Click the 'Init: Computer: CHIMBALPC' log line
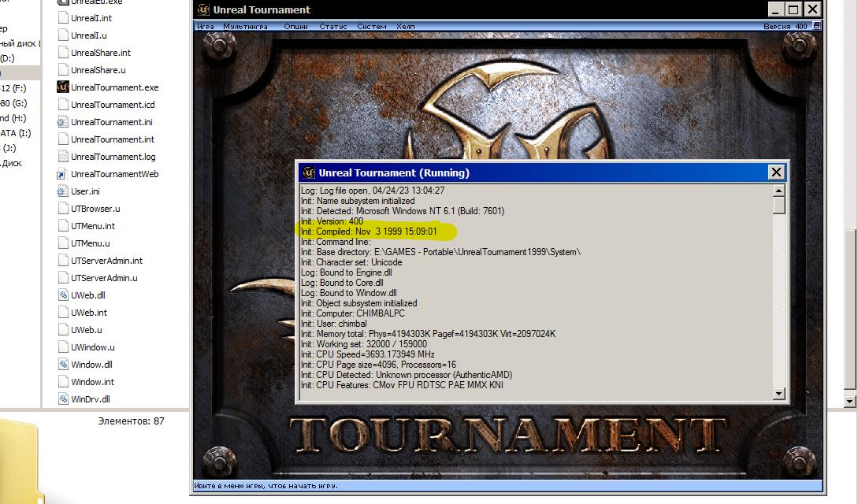 353,313
